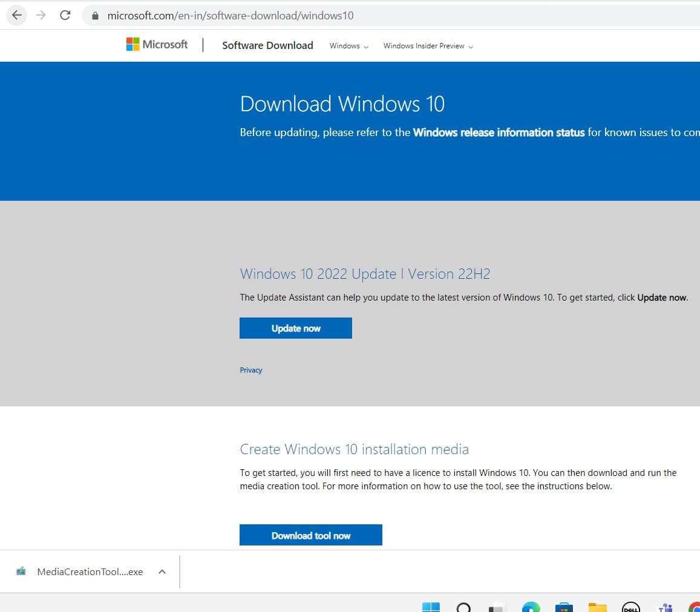700x612 pixels.
Task: Launch Microsoft Store from the taskbar
Action: tap(564, 607)
